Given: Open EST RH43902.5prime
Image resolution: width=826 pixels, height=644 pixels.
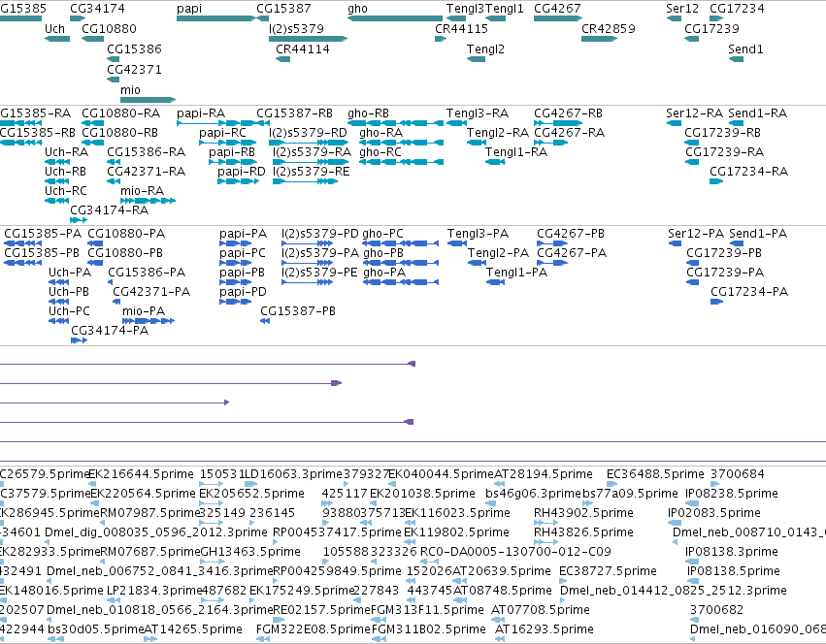Looking at the screenshot, I should [x=583, y=513].
